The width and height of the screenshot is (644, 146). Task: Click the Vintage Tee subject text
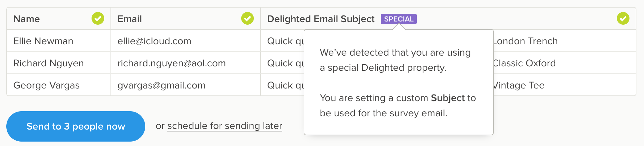[519, 85]
